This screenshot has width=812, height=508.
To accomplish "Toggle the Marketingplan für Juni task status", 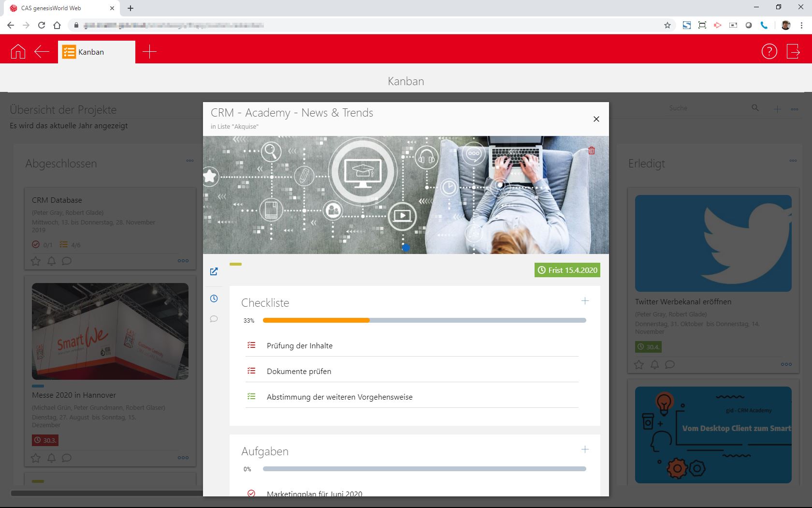I will [x=251, y=493].
